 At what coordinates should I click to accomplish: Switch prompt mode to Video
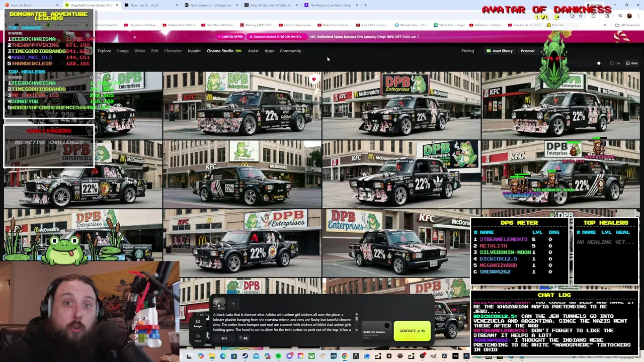(x=198, y=337)
